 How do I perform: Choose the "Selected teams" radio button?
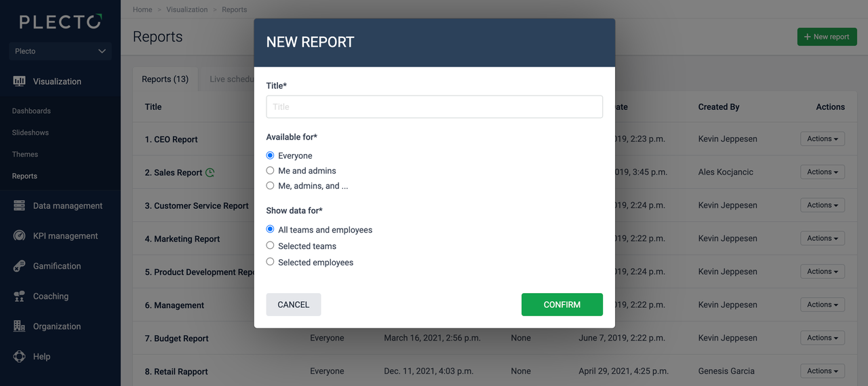(x=271, y=246)
